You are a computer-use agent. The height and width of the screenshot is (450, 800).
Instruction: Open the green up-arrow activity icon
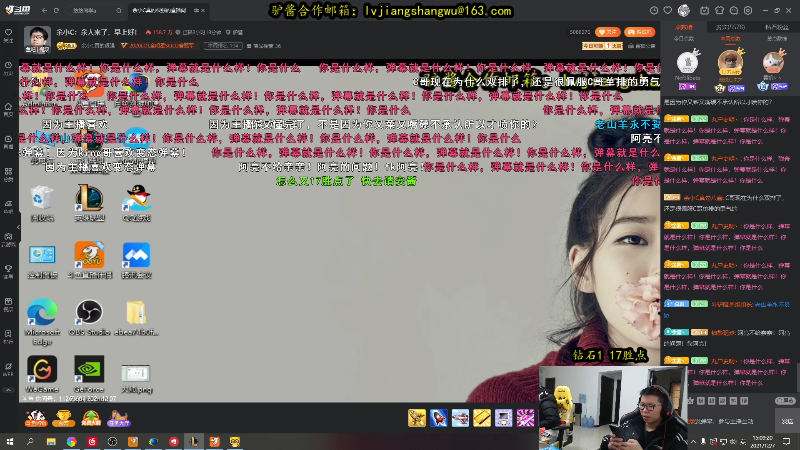[91, 418]
